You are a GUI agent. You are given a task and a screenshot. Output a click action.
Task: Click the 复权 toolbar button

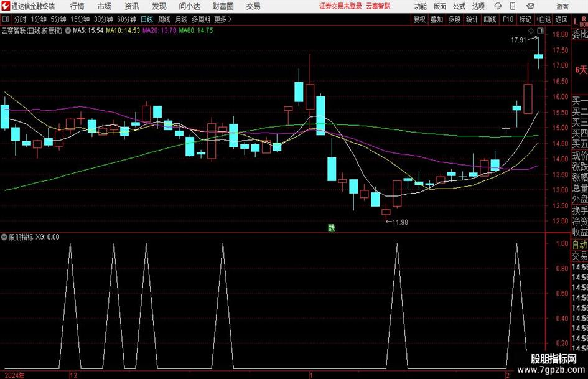[x=419, y=19]
